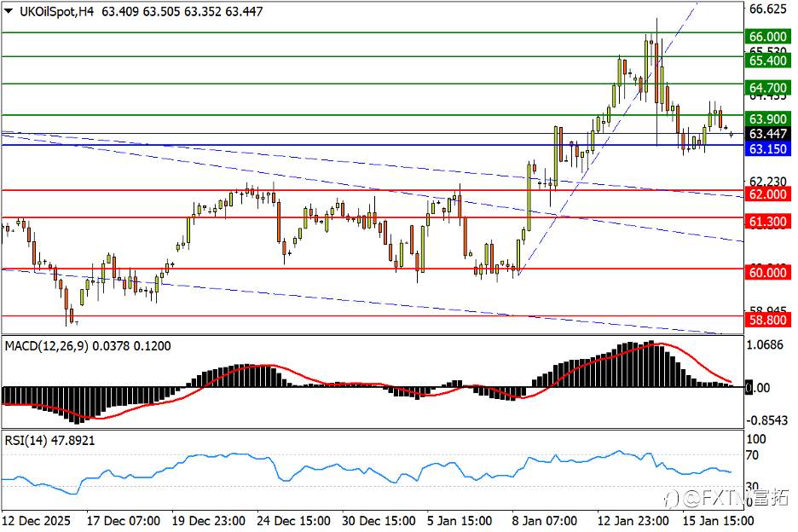Select the 19 Dec 23:00 time axis label

point(208,521)
